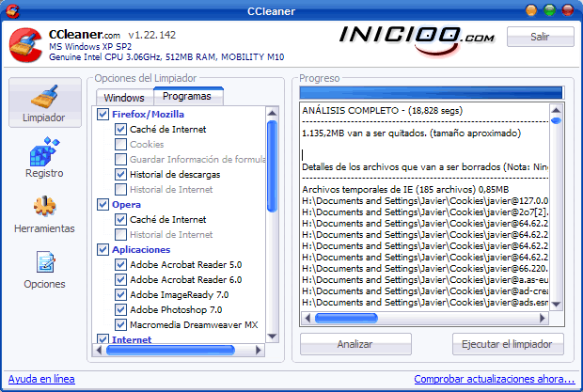Click the CCleaner title bar app icon

(x=12, y=10)
